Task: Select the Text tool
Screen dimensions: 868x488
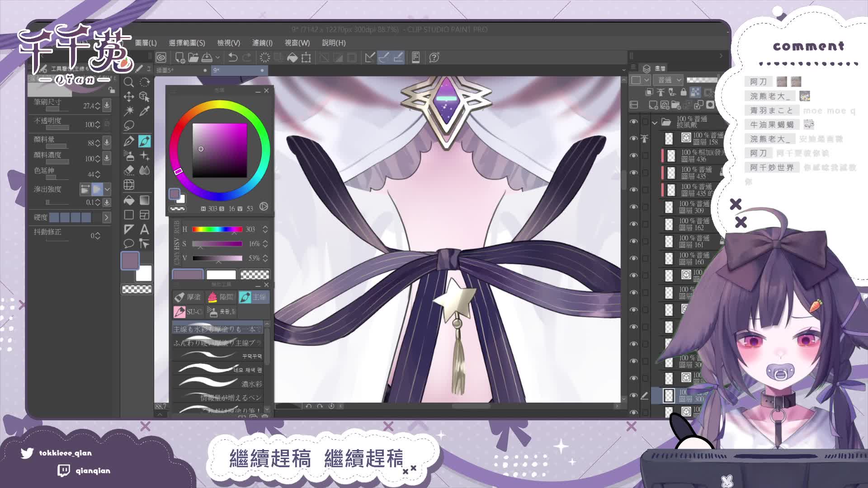Action: coord(145,230)
